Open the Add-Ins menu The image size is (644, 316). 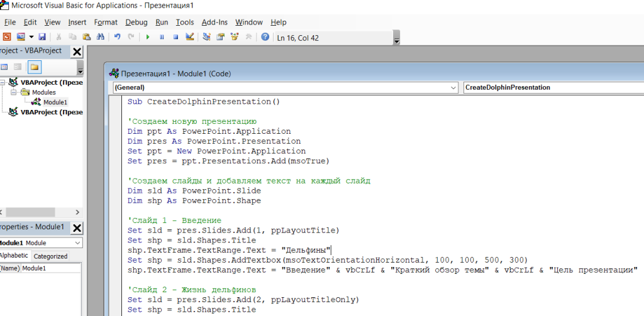point(215,22)
